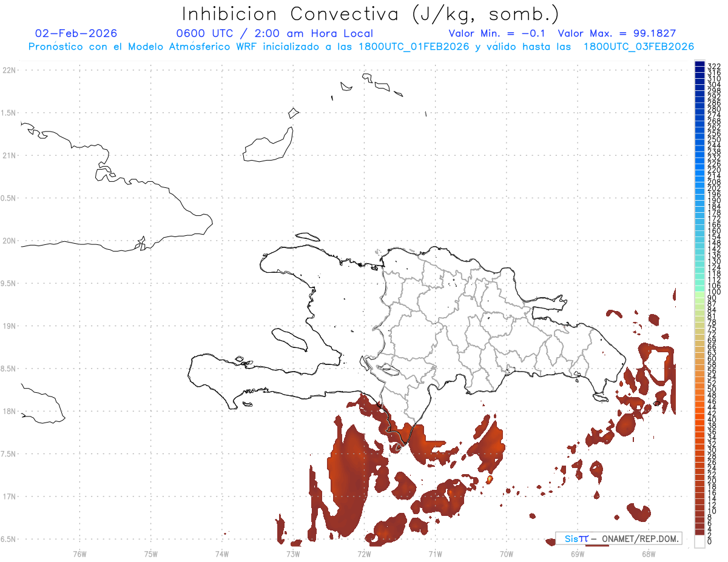Click the '73W' longitude label
Image resolution: width=728 pixels, height=562 pixels.
pos(293,553)
